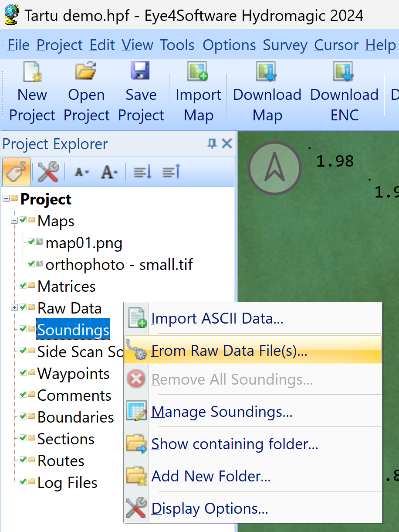Viewport: 399px width, 532px height.
Task: Click the Import ASCII Data menu icon
Action: (x=137, y=318)
